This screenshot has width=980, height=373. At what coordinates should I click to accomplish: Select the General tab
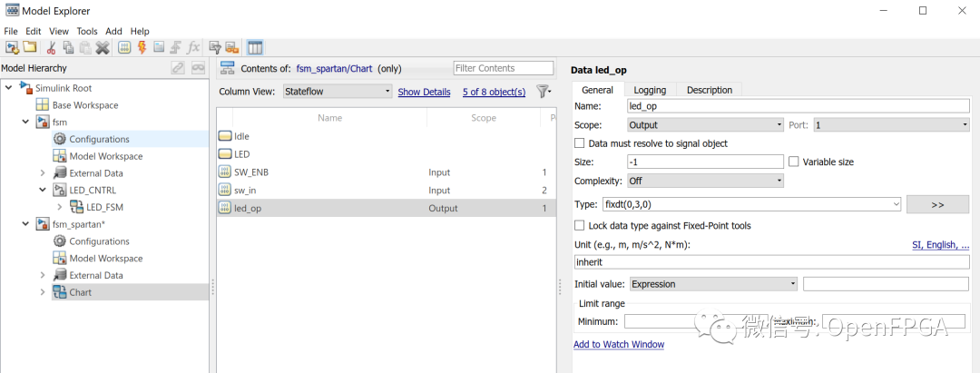tap(597, 90)
